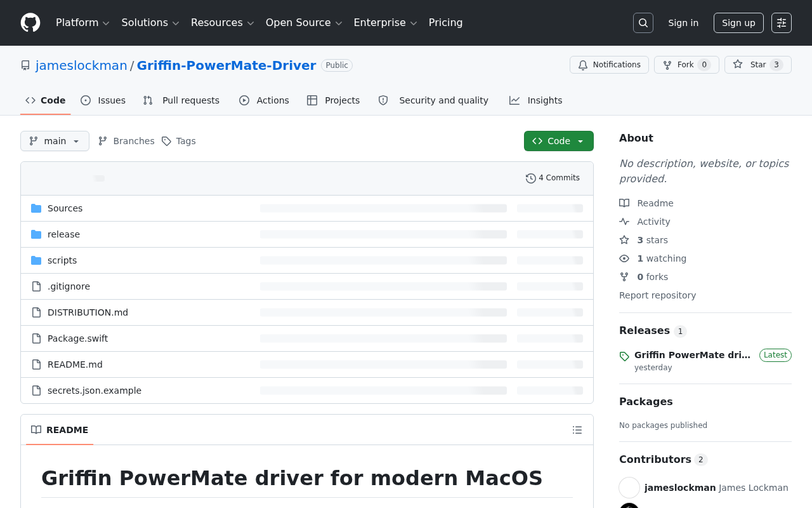Click the search magnifier icon
Screen dimensions: 812x508
pos(643,23)
